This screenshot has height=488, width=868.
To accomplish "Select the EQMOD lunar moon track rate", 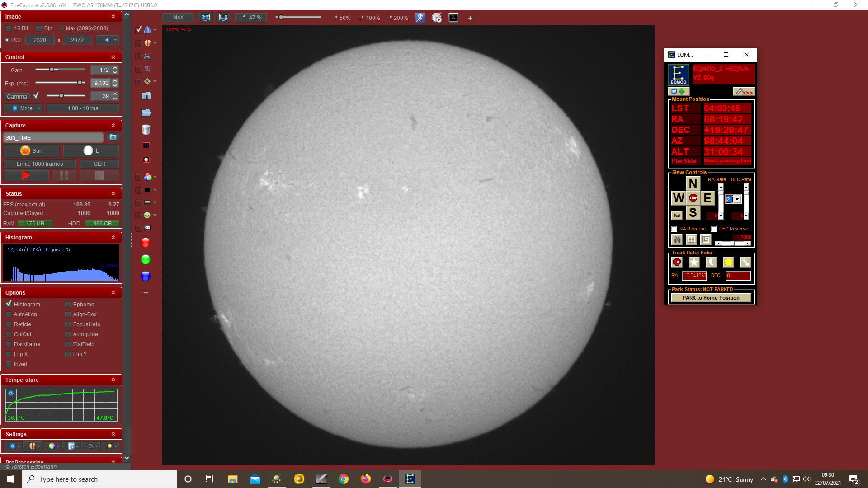I will click(x=711, y=262).
